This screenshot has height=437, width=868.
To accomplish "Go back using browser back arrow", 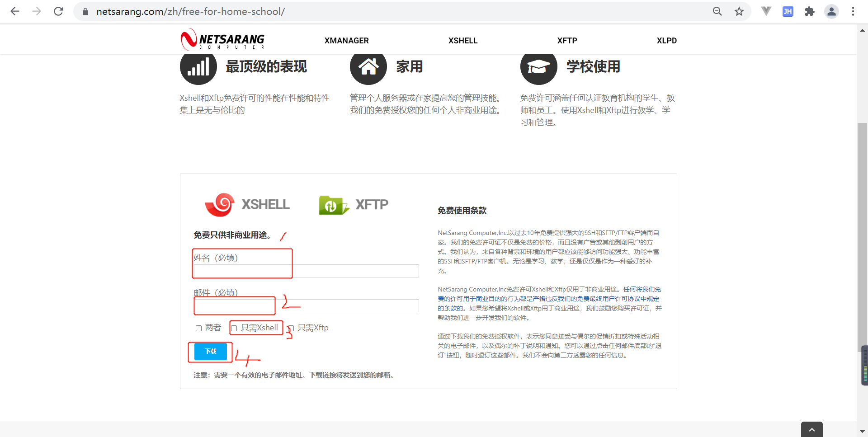I will [x=15, y=11].
